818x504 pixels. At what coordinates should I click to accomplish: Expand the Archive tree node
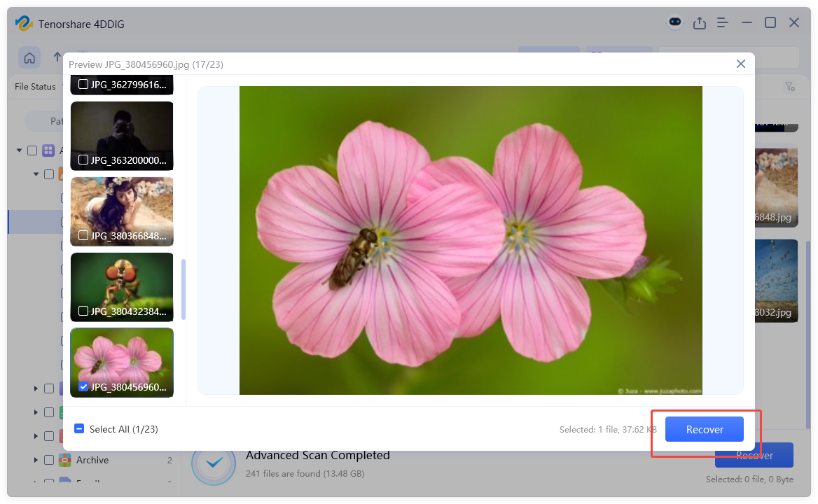tap(36, 460)
